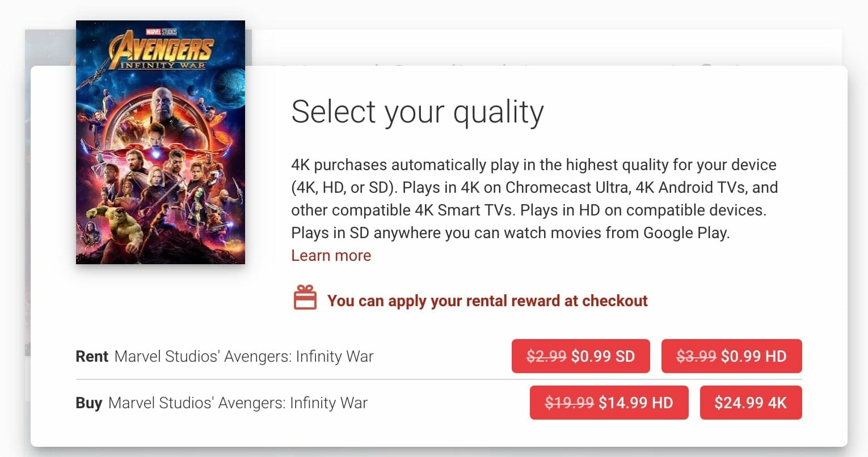Click the horizontal divider between Rent and Buy
868x457 pixels.
pyautogui.click(x=439, y=379)
